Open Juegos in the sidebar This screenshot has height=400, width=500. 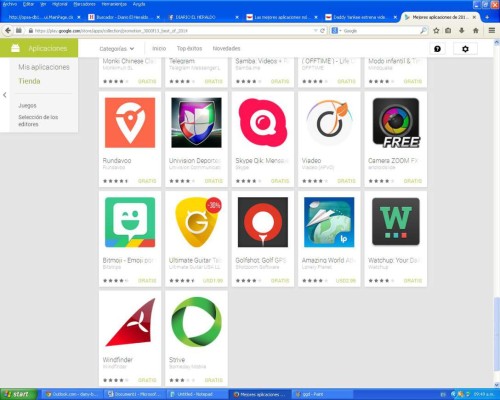click(x=27, y=105)
